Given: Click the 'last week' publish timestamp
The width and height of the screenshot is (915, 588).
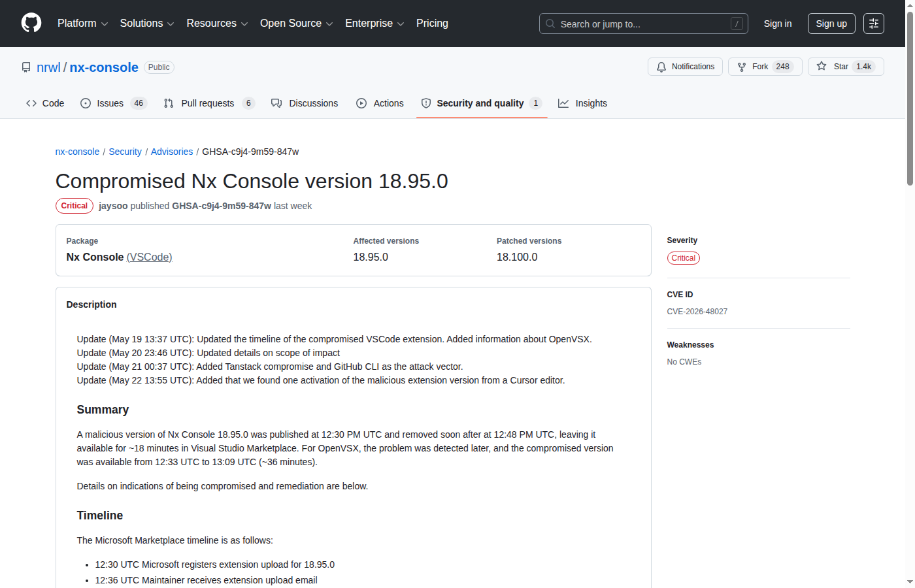Looking at the screenshot, I should point(293,206).
